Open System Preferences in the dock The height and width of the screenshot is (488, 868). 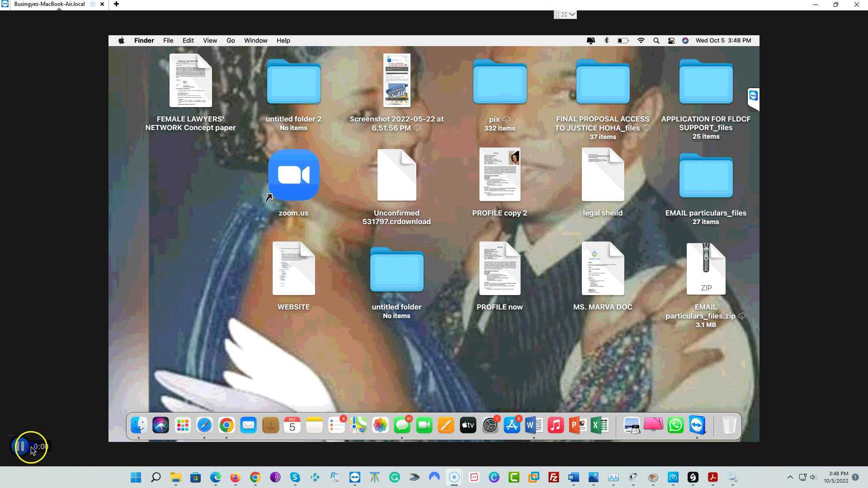(490, 425)
